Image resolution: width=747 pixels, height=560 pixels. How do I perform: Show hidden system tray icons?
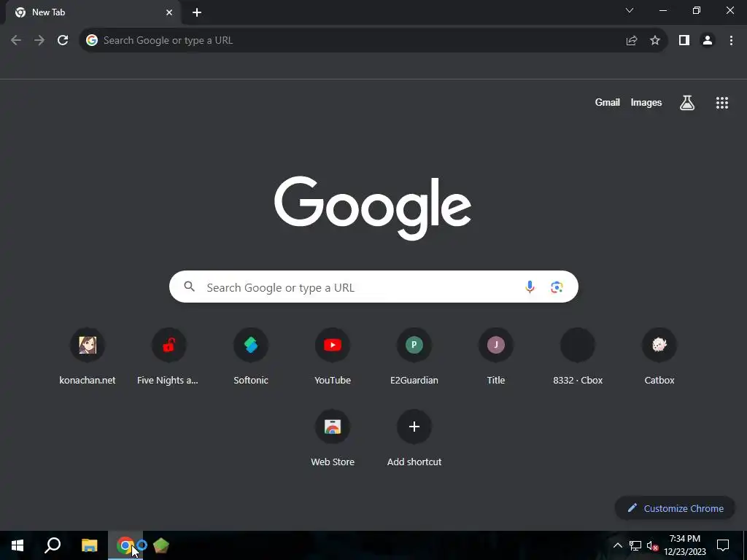pos(617,545)
